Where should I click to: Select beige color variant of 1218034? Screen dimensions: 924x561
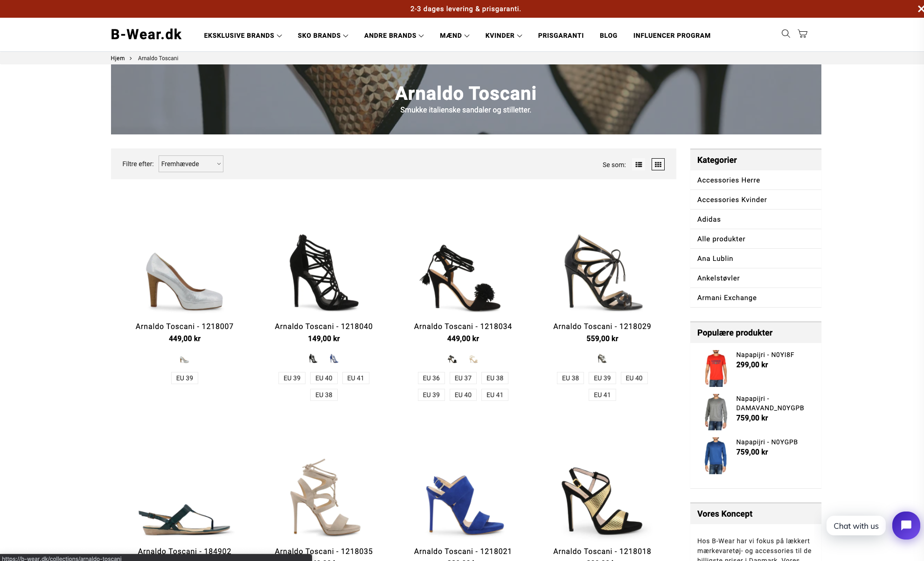coord(473,359)
